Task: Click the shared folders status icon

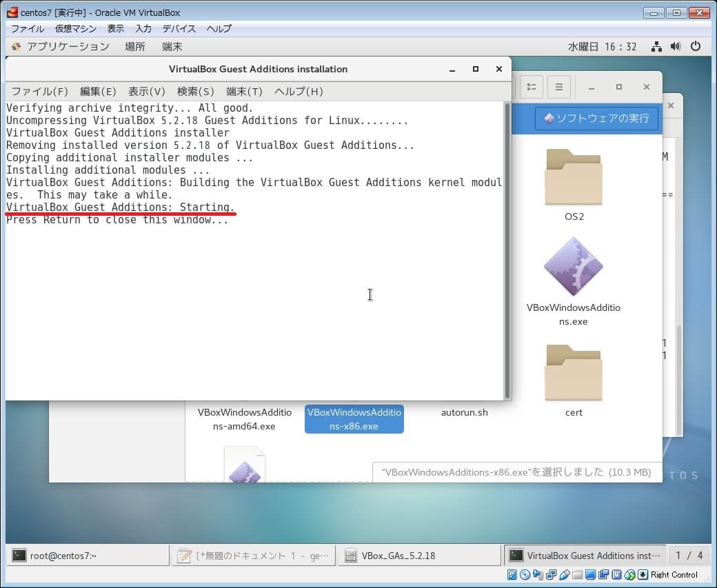Action: (577, 575)
